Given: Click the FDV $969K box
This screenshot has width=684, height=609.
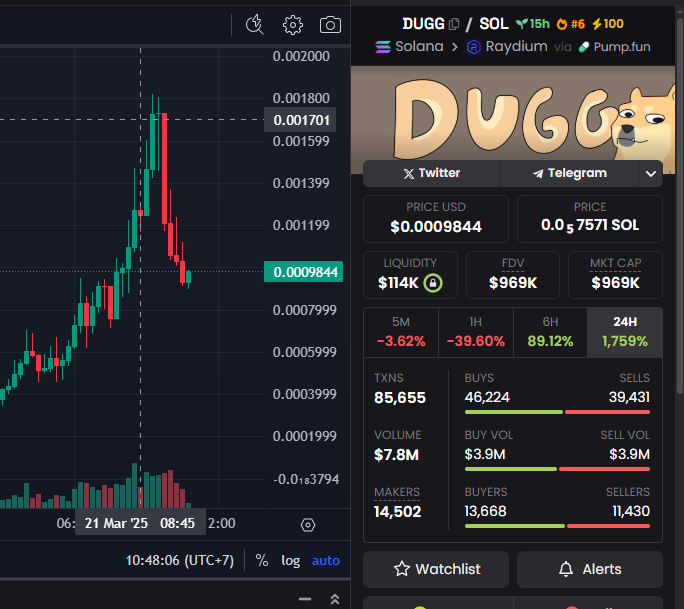Looking at the screenshot, I should coord(513,275).
